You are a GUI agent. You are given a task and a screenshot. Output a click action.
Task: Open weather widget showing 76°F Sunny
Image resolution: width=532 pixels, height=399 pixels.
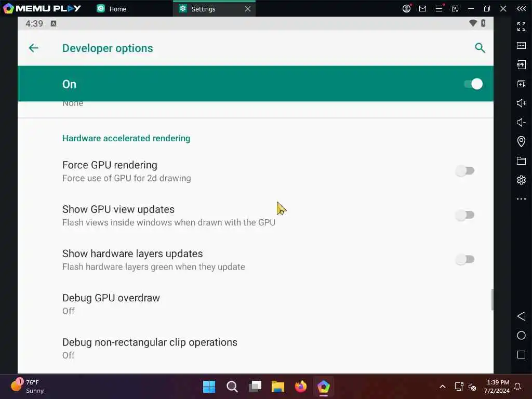[x=28, y=387]
